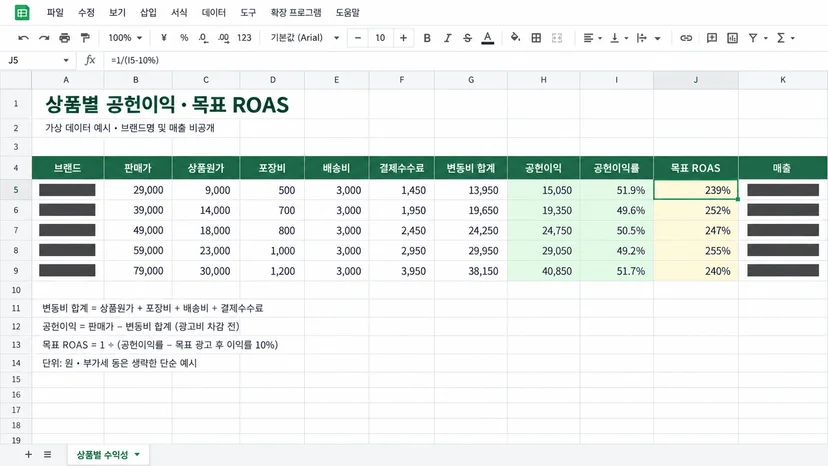This screenshot has height=466, width=828.
Task: Open the 서식 menu
Action: point(179,13)
